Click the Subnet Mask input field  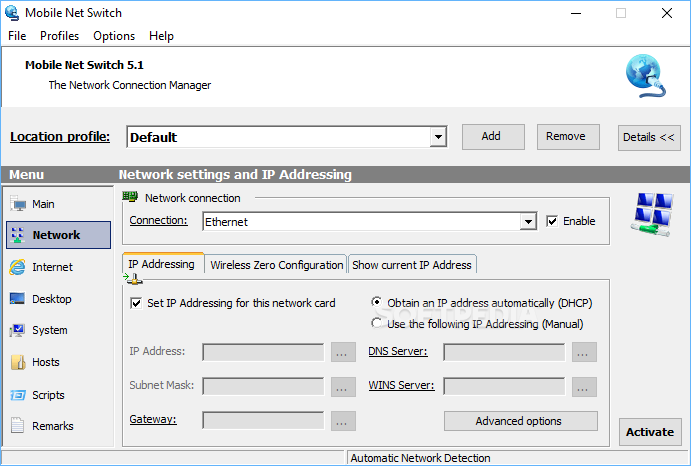(263, 386)
